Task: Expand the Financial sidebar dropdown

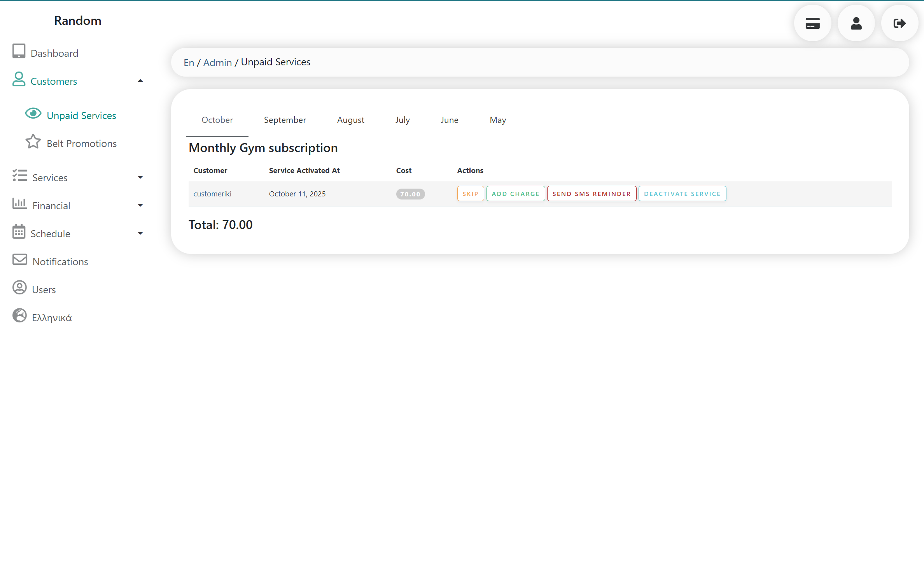Action: pos(140,206)
